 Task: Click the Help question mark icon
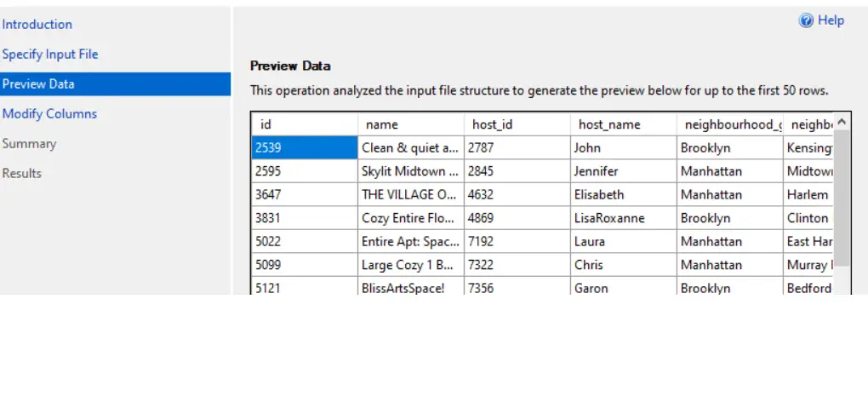click(805, 20)
